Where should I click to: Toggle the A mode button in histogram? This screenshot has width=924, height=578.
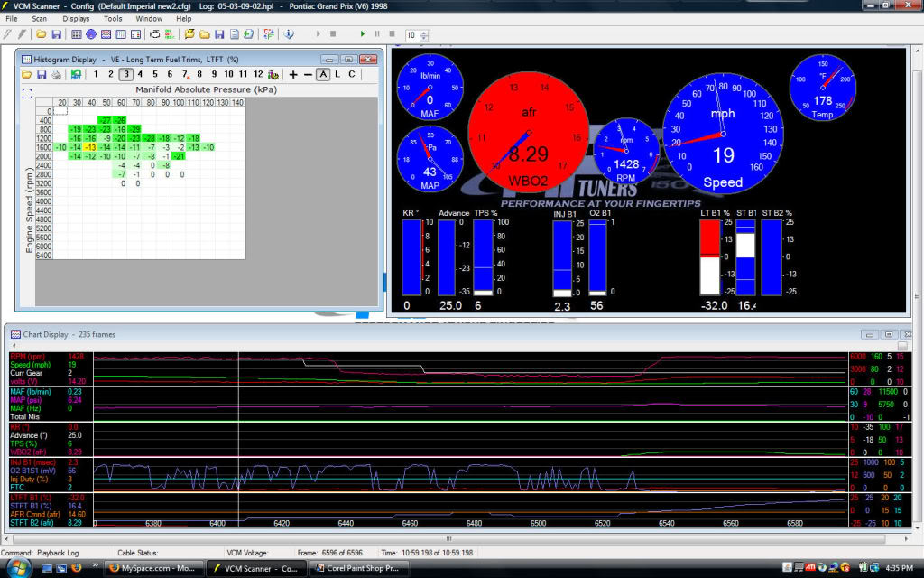(323, 74)
